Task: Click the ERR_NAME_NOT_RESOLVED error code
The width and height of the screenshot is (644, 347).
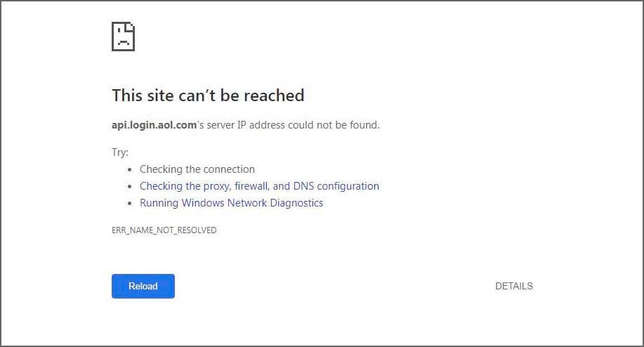Action: click(164, 230)
